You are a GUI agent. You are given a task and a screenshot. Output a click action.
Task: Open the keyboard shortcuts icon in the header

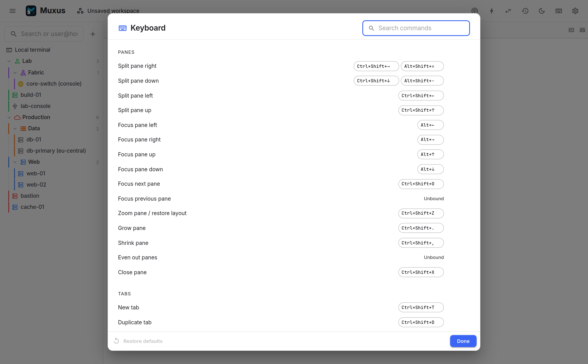559,11
